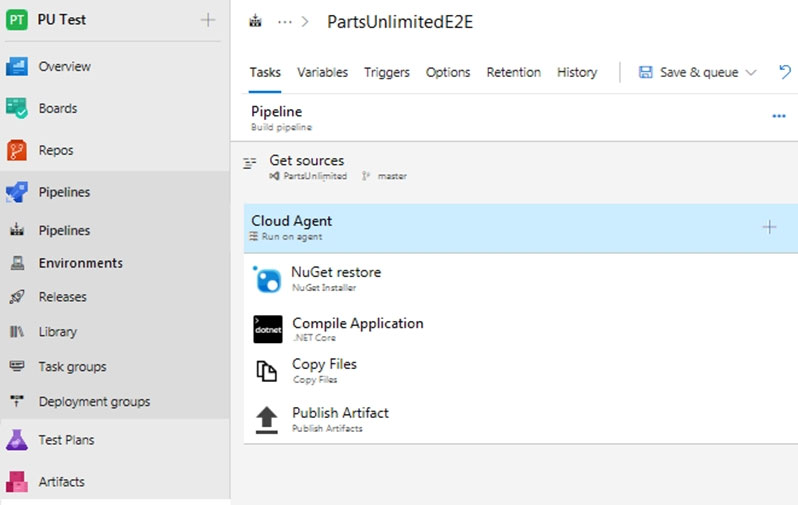798x505 pixels.
Task: Click the Copy Files task icon
Action: coord(267,371)
